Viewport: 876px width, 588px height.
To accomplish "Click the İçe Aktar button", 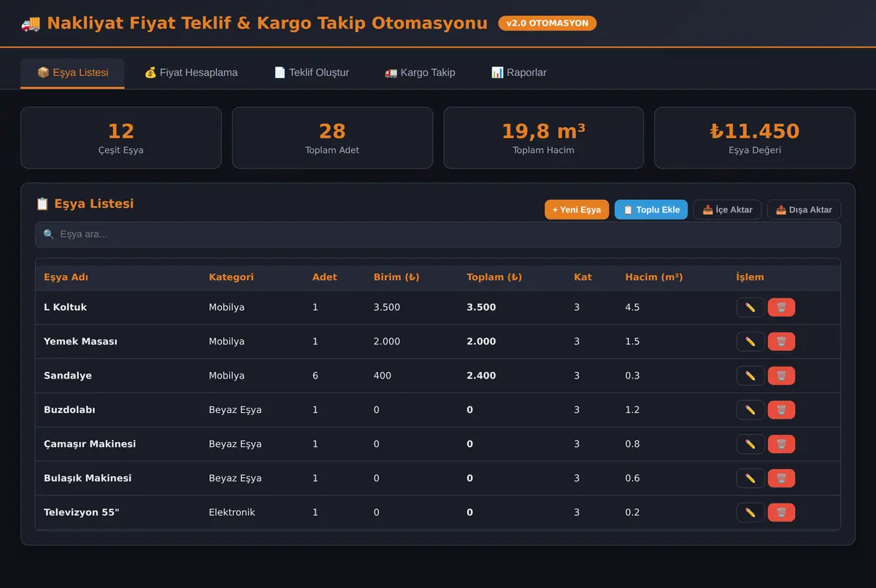I will pyautogui.click(x=728, y=210).
